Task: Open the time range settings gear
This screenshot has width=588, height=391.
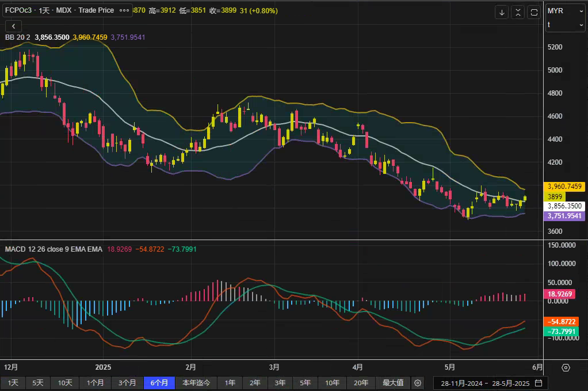Action: 417,383
